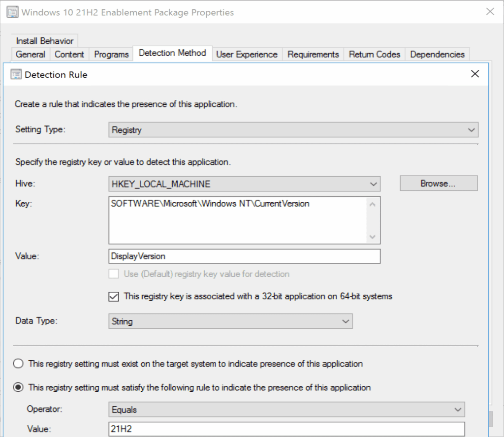The image size is (504, 437).
Task: Switch to the Programs tab
Action: (110, 54)
